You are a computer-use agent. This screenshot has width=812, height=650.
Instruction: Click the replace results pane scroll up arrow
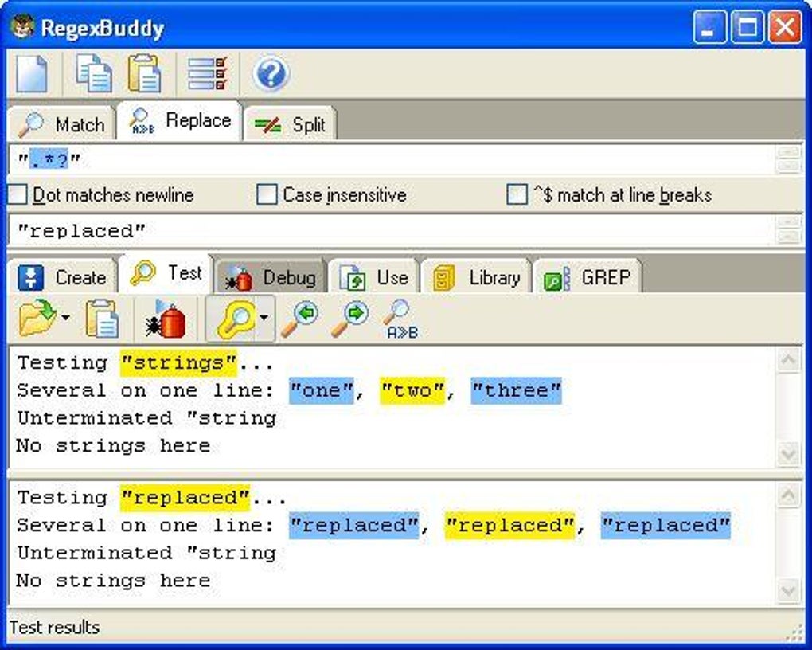(x=788, y=495)
